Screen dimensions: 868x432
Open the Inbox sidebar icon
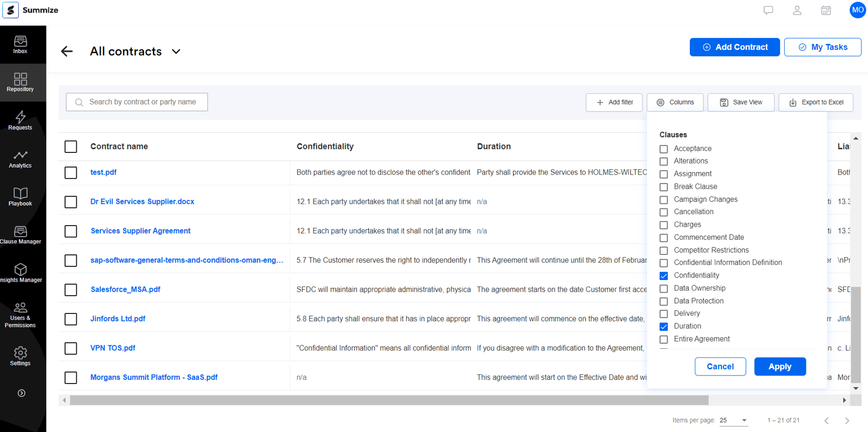tap(21, 45)
